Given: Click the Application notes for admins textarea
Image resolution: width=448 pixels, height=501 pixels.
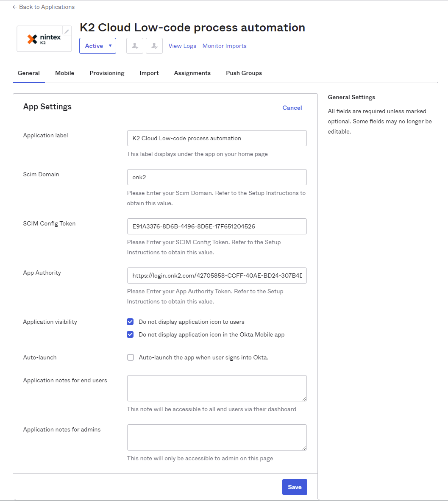Looking at the screenshot, I should click(x=217, y=437).
